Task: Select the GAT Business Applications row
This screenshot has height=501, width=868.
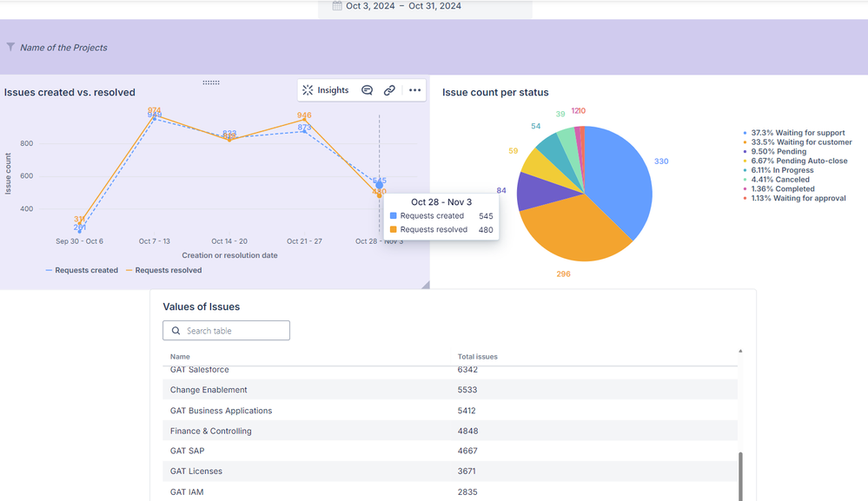Action: tap(450, 411)
